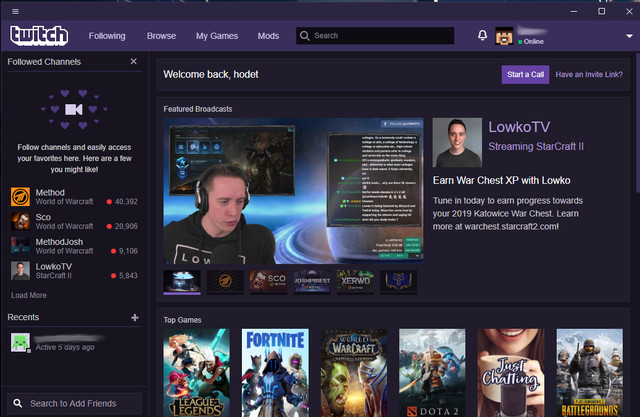Select the JoshPriest featured thumbnail

312,281
